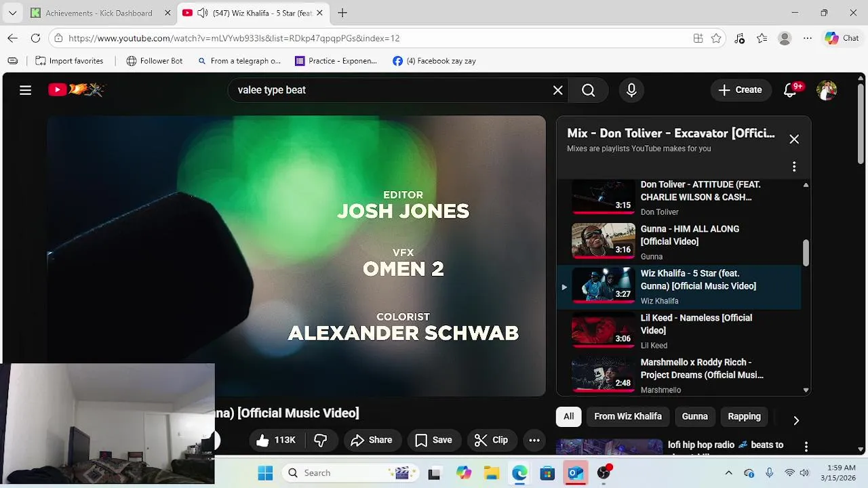Screen dimensions: 868x488
Task: Select the Gunna filter chip
Action: (695, 417)
